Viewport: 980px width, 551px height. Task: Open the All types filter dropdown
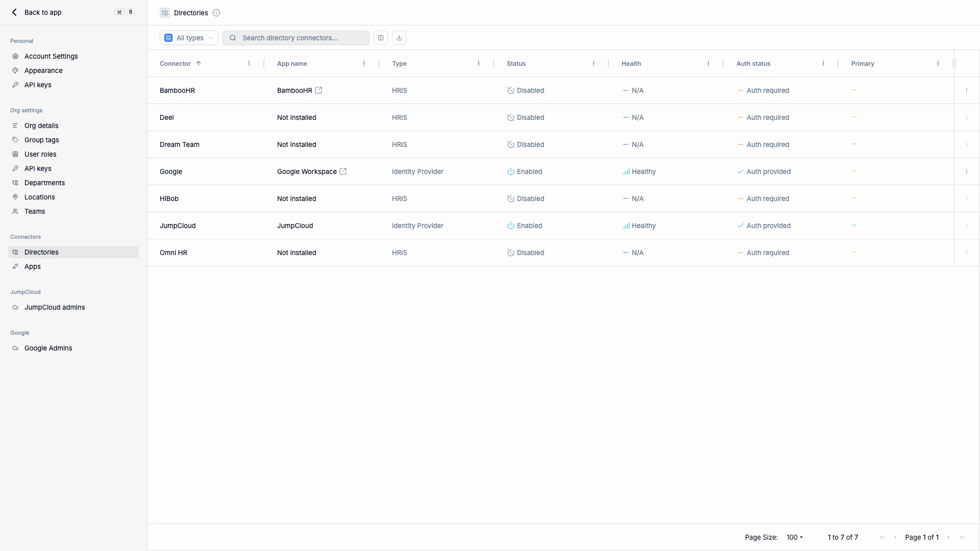click(189, 37)
